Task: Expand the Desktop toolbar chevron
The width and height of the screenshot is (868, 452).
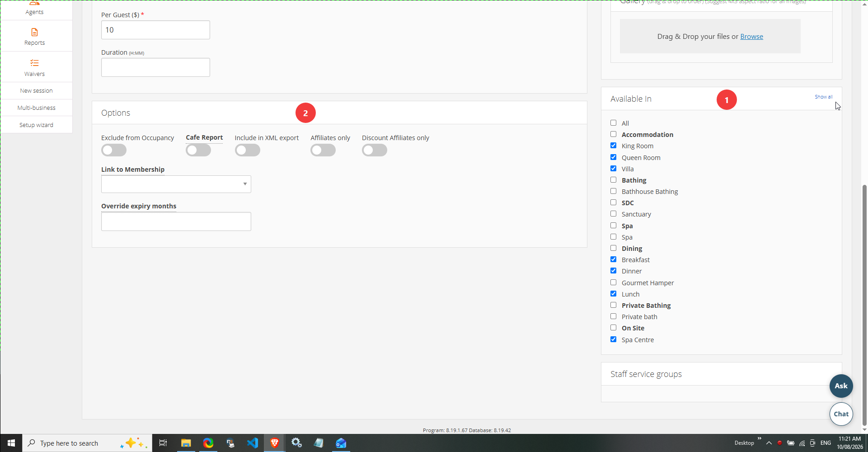Action: point(760,438)
